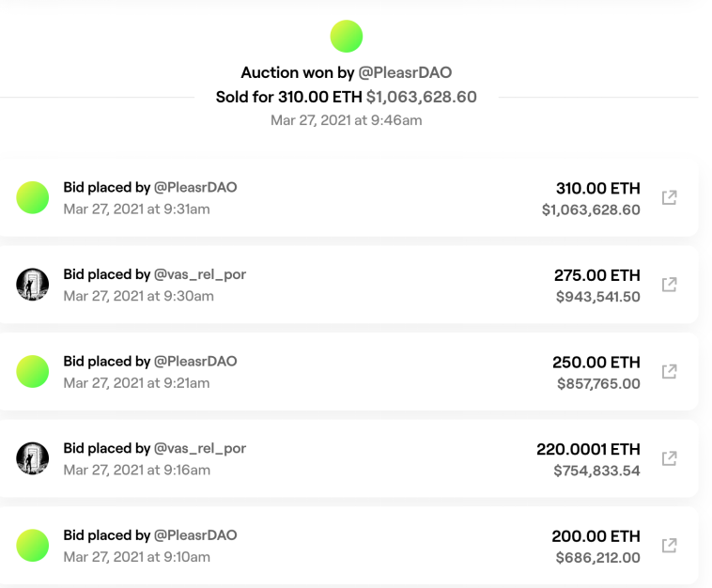Viewport: 712px width, 588px height.
Task: Open external link for 220.0001 ETH bid
Action: (670, 458)
